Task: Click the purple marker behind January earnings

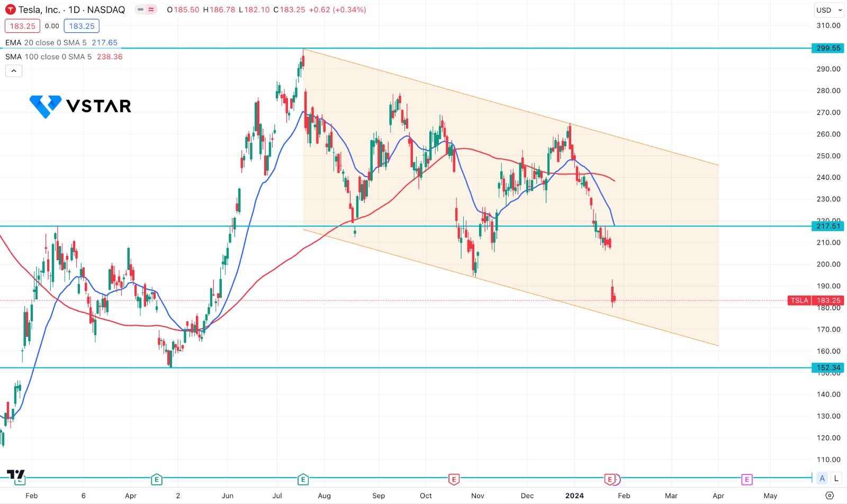Action: click(618, 480)
